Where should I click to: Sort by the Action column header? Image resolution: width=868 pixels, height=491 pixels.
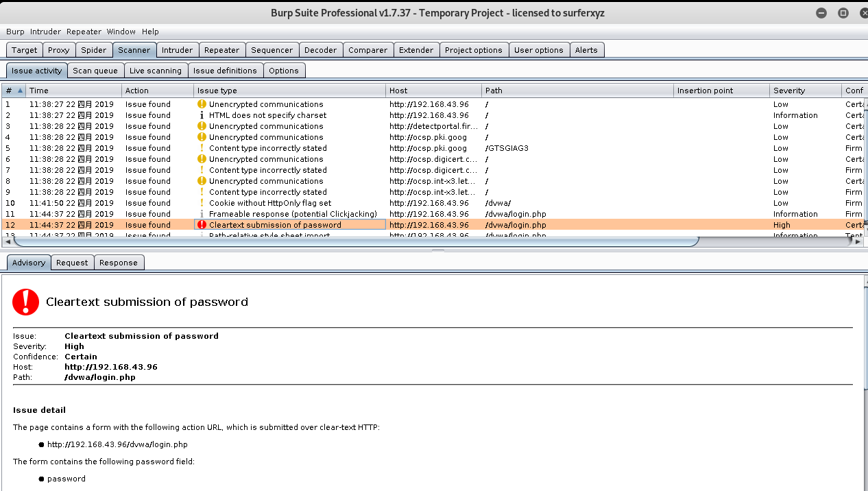point(158,91)
